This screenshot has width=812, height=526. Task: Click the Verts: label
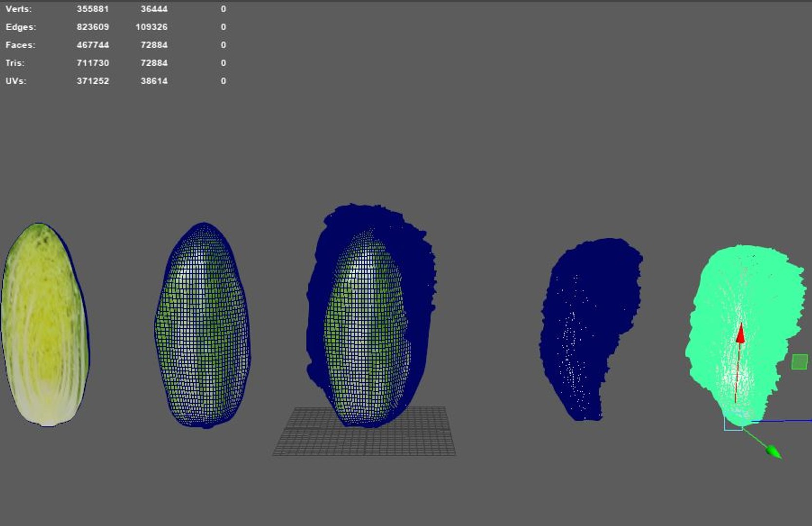tap(18, 9)
